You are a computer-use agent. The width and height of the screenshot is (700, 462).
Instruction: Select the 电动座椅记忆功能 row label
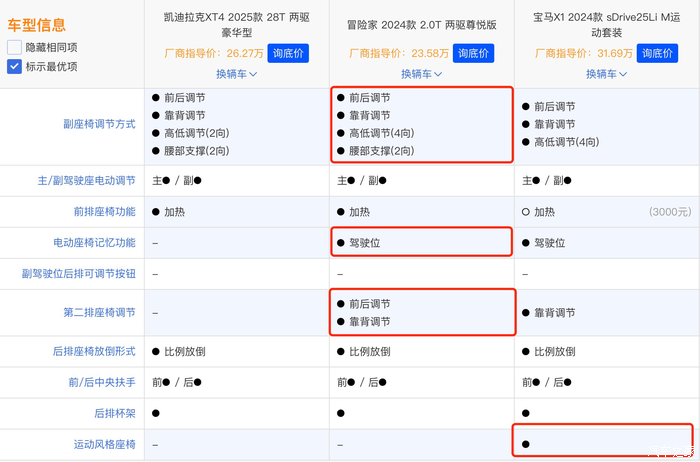click(x=94, y=243)
